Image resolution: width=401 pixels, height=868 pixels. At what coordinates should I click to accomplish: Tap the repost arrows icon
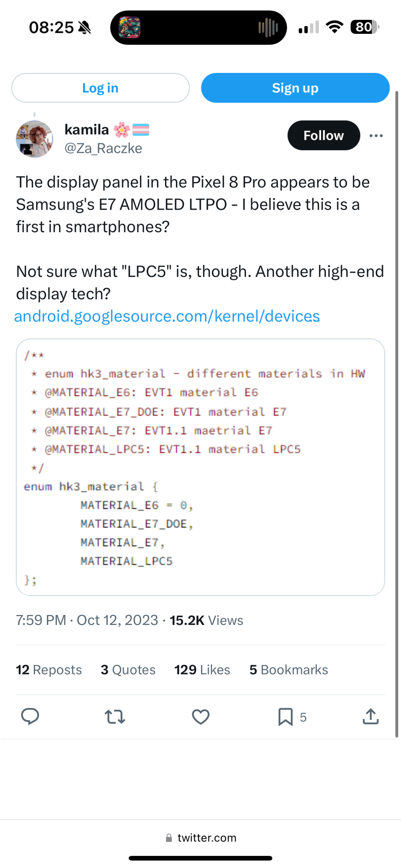(115, 717)
